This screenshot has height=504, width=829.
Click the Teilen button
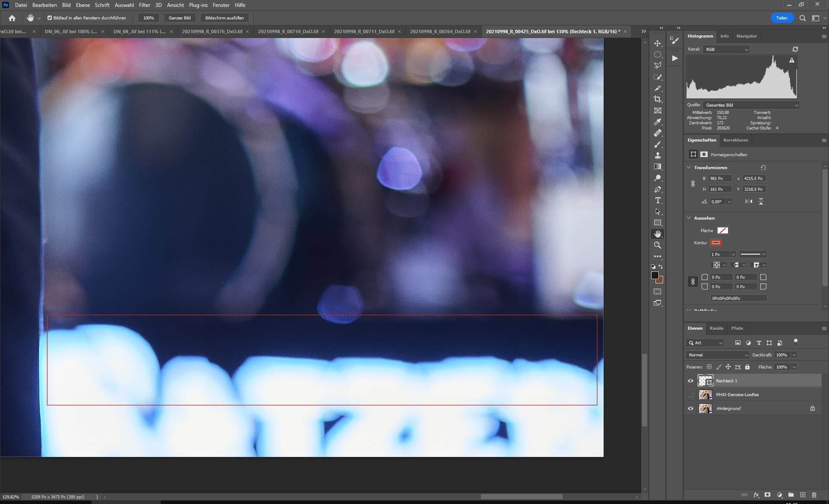pyautogui.click(x=782, y=18)
